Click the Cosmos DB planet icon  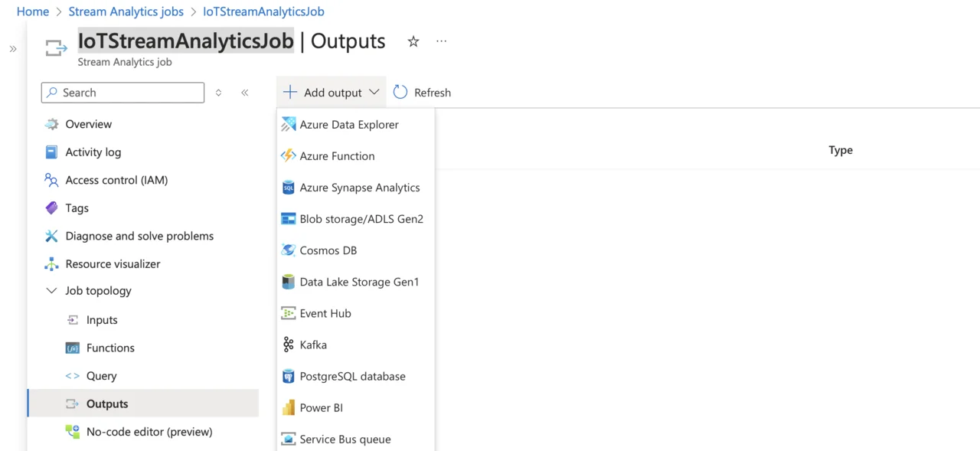(x=288, y=250)
